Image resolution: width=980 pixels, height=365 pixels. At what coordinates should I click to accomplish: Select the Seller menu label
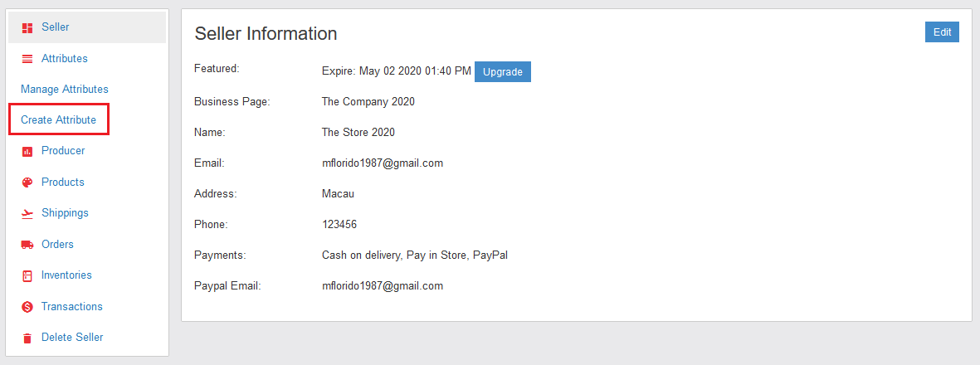tap(56, 27)
